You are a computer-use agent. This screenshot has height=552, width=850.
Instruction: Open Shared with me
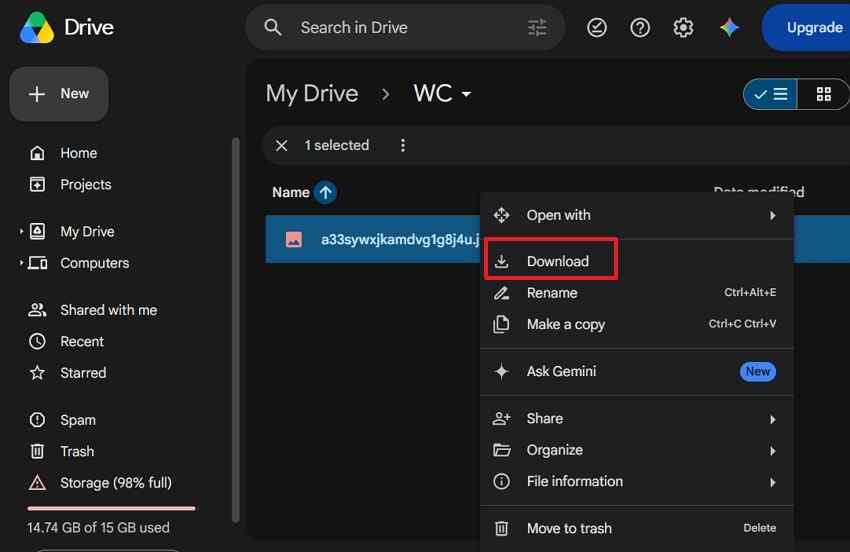click(108, 310)
